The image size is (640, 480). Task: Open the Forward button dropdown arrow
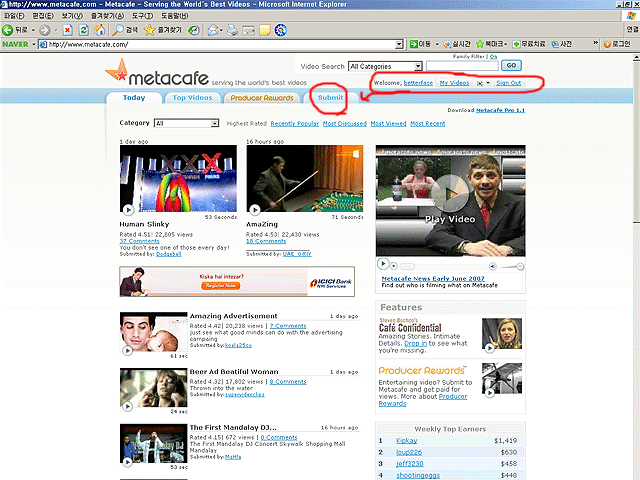[x=56, y=30]
